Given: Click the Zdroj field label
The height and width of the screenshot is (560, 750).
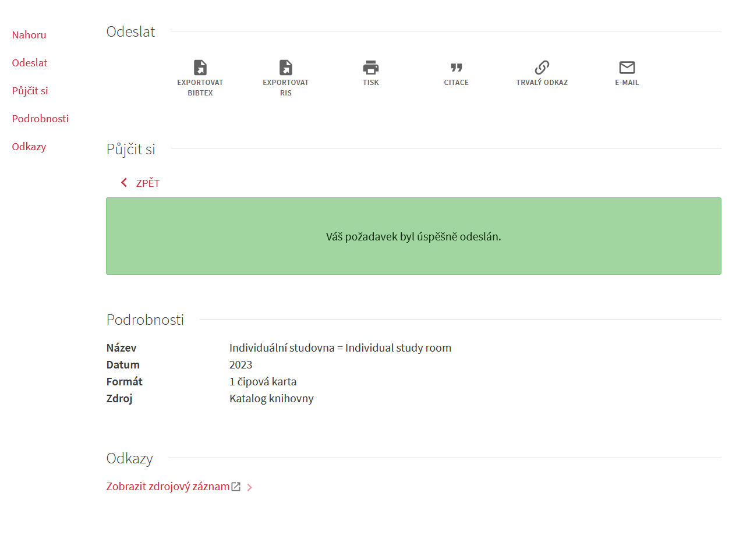Looking at the screenshot, I should click(119, 399).
